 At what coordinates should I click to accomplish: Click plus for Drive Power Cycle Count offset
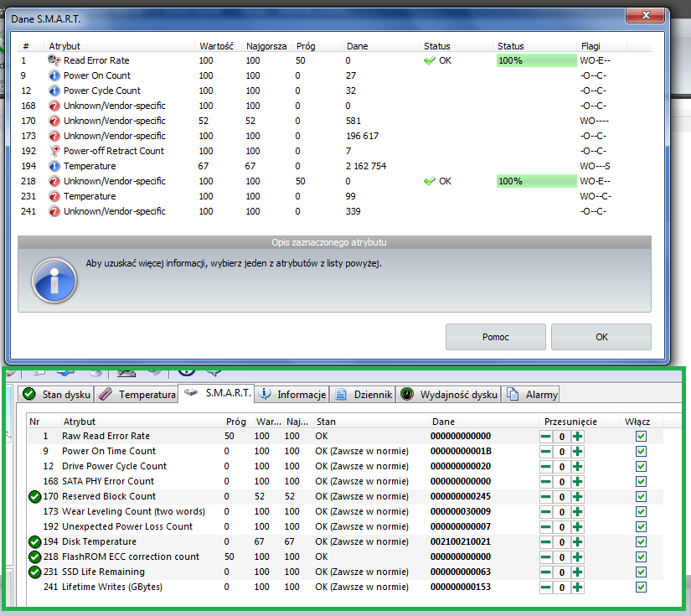[577, 467]
